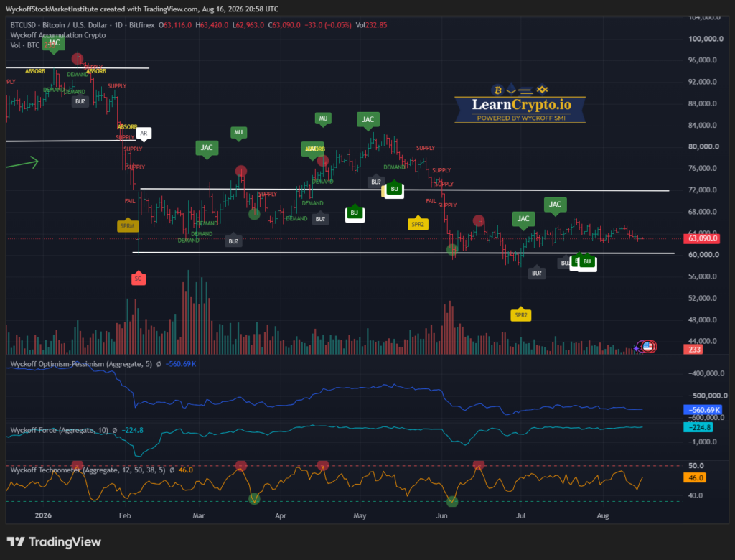
Task: Click the red volume value label 233
Action: [694, 350]
